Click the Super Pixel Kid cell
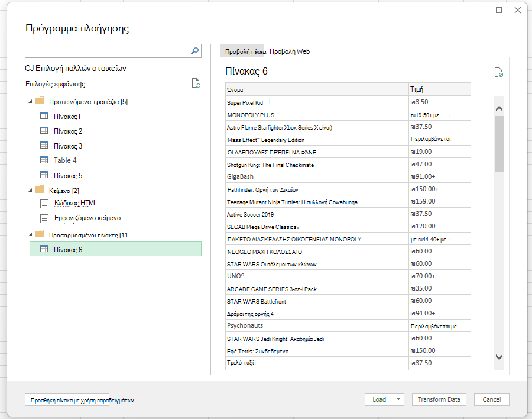Viewport: 532px width, 419px height. pyautogui.click(x=317, y=102)
